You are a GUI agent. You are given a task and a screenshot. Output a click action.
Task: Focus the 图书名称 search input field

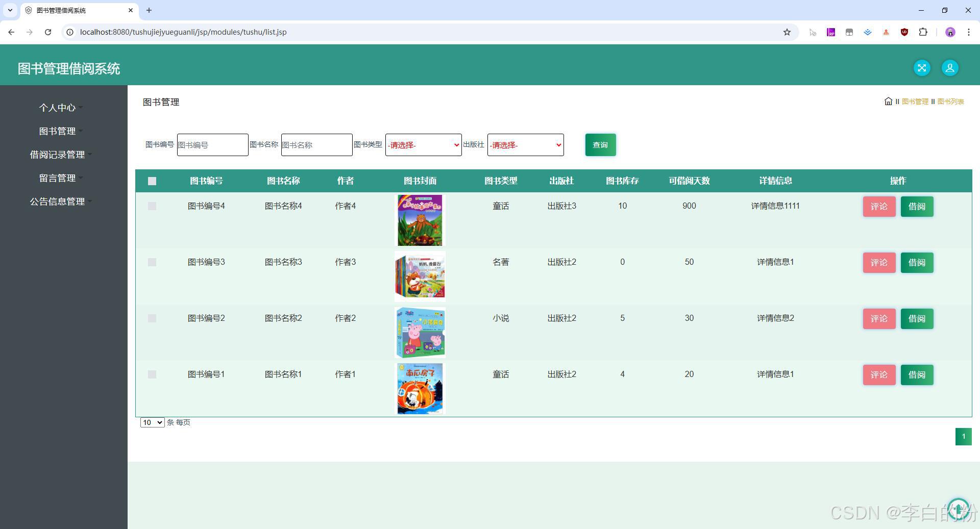coord(317,145)
